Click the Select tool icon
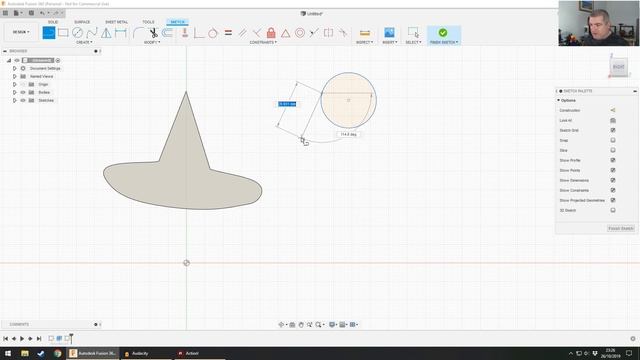The image size is (640, 360). pos(413,33)
